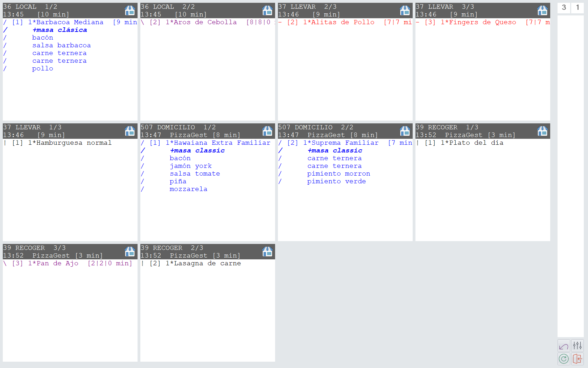Select the counter box showing 1

coord(577,7)
